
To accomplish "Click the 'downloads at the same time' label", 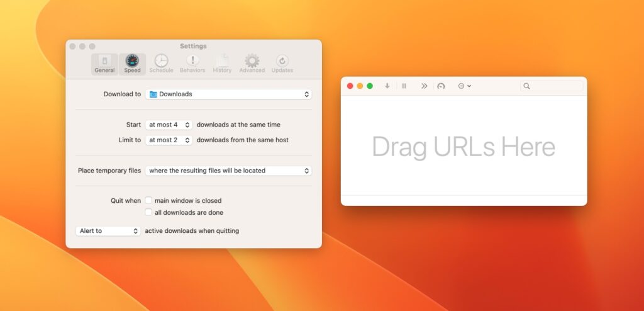I will (238, 125).
